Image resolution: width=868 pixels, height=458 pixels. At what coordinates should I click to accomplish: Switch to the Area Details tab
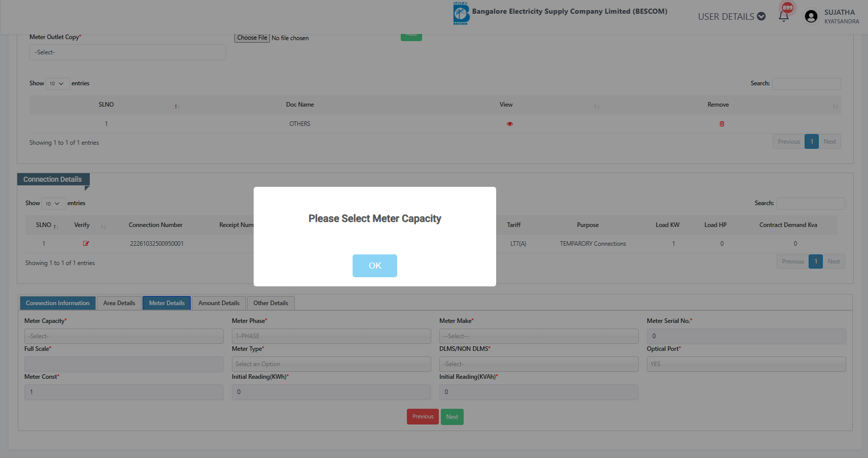click(119, 303)
